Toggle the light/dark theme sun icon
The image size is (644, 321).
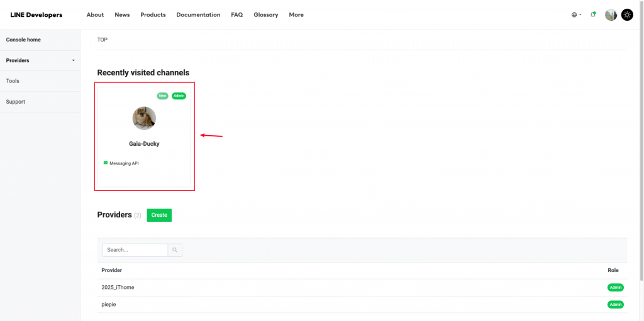(627, 15)
